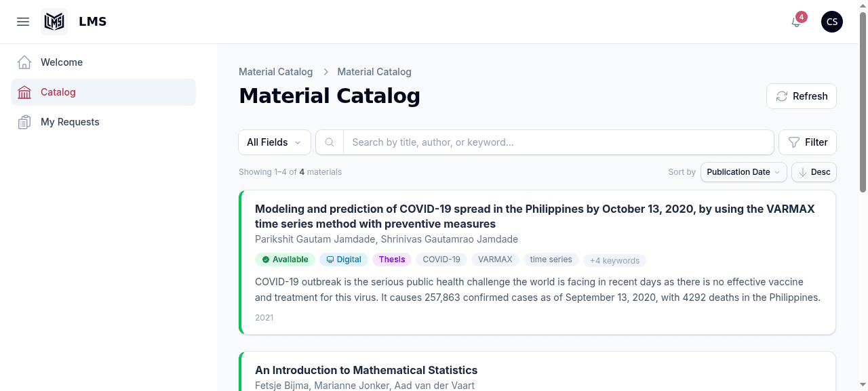The height and width of the screenshot is (391, 868).
Task: Click the second Material Catalog breadcrumb
Action: 374,72
